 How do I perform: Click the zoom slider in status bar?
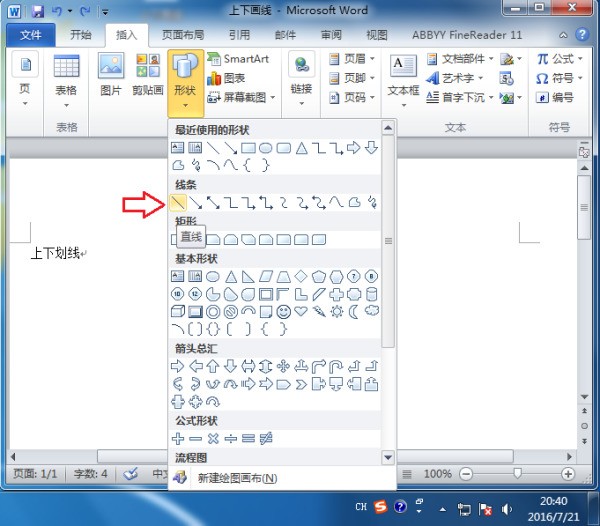pyautogui.click(x=516, y=473)
